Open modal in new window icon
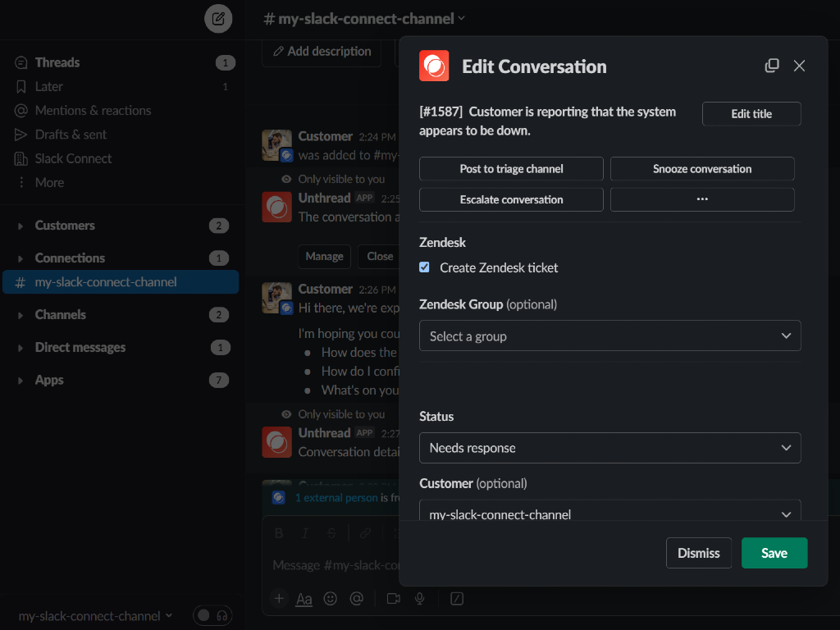The width and height of the screenshot is (840, 630). pos(772,66)
